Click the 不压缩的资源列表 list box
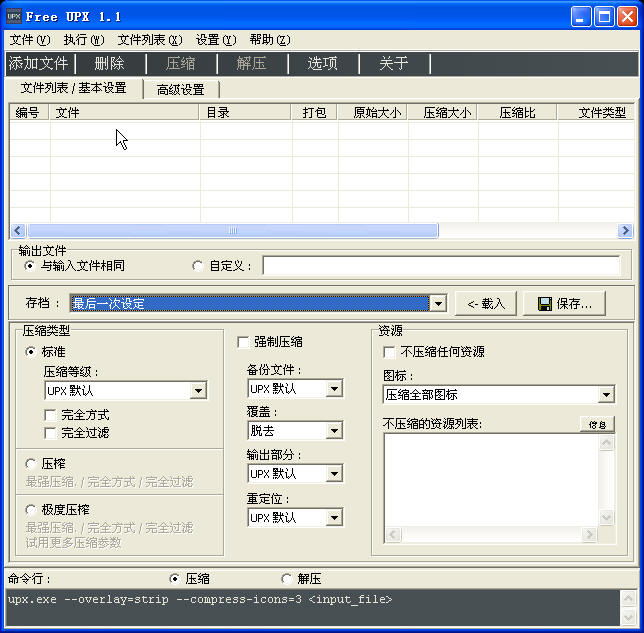 (492, 480)
